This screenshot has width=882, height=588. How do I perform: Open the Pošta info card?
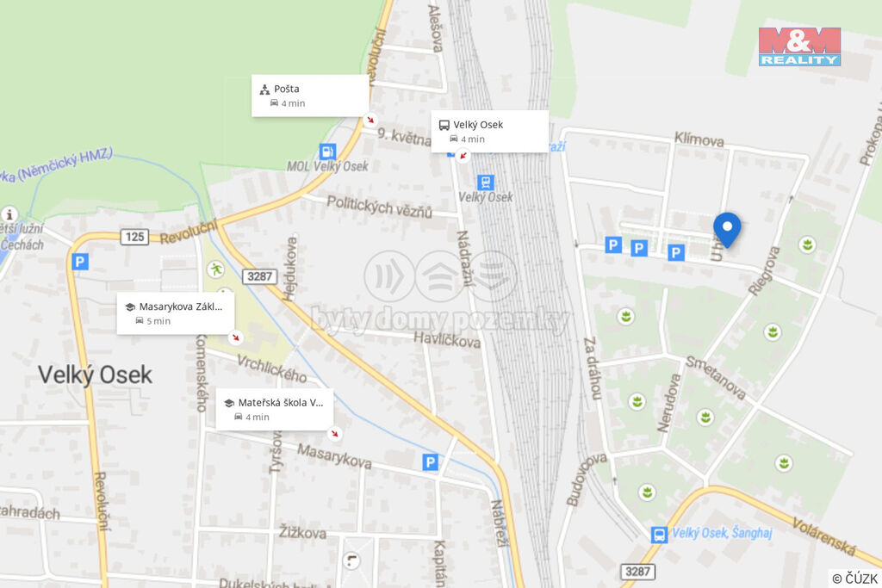tap(310, 96)
